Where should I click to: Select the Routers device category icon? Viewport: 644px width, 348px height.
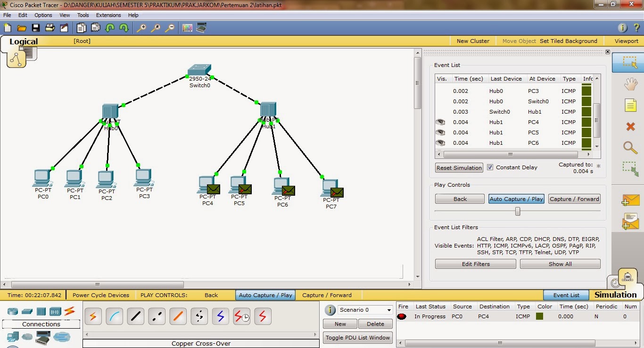(x=13, y=312)
